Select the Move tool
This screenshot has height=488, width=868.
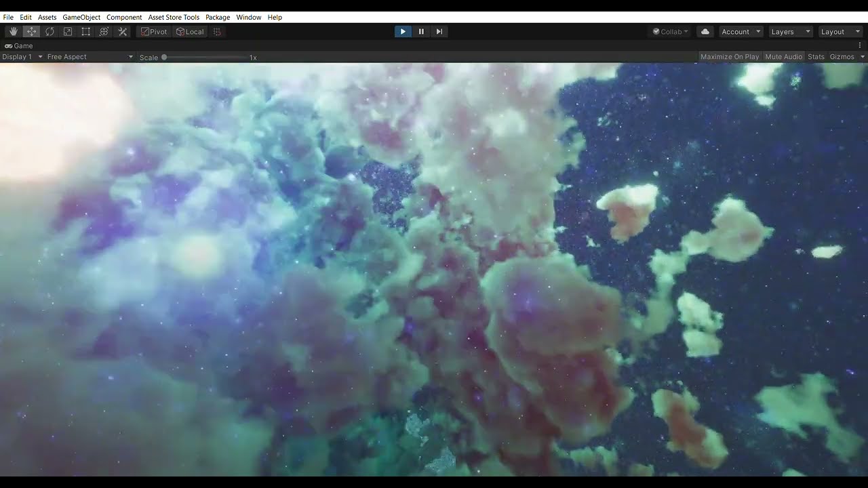(x=31, y=32)
